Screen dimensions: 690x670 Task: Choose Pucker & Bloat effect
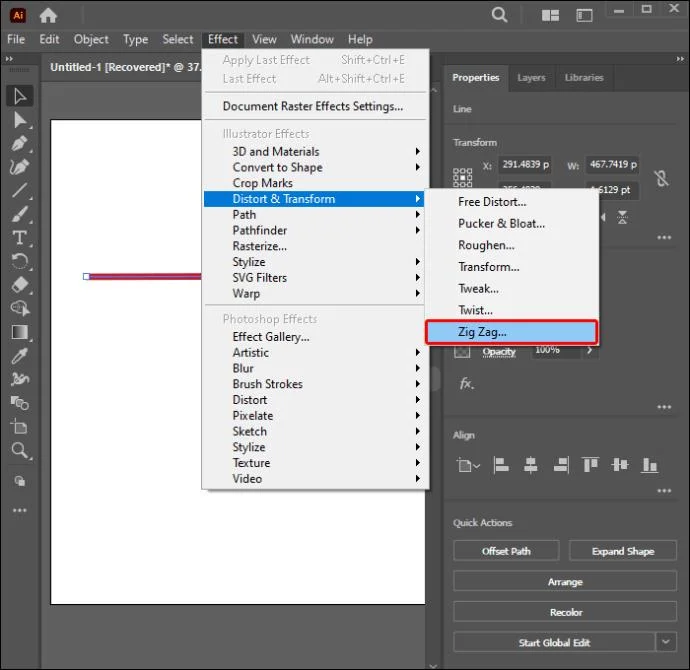point(511,223)
